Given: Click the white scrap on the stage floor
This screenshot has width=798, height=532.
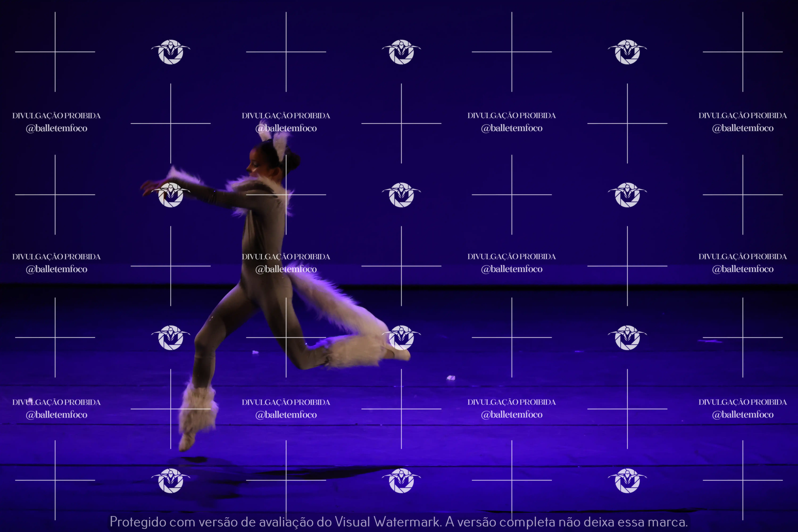Looking at the screenshot, I should (451, 378).
